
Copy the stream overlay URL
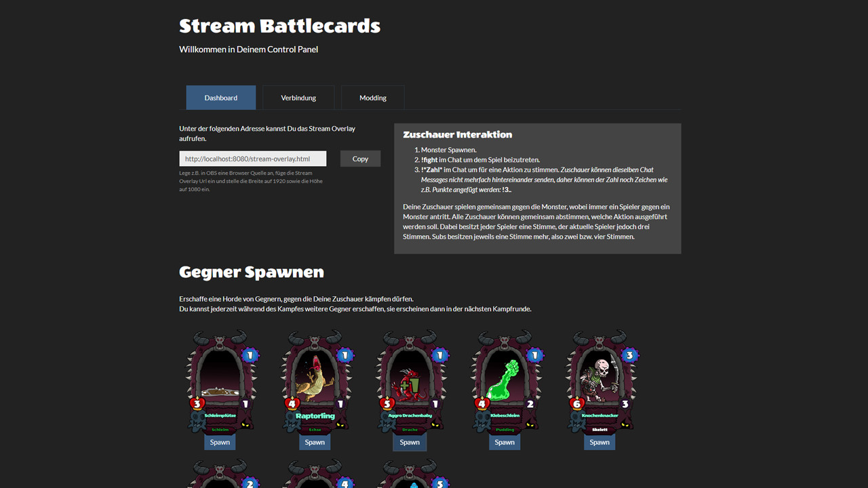point(360,158)
